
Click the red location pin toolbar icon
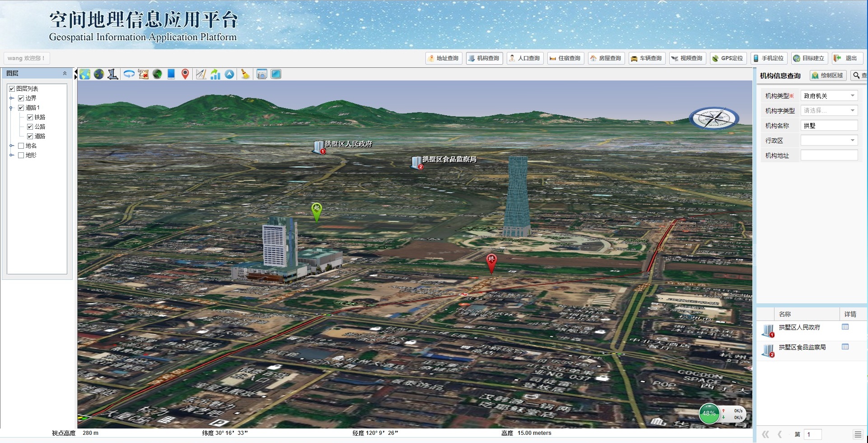[185, 74]
